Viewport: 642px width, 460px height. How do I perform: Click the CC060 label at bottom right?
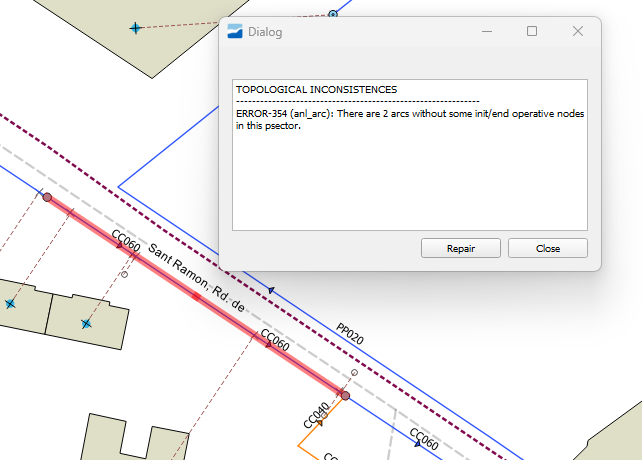424,440
